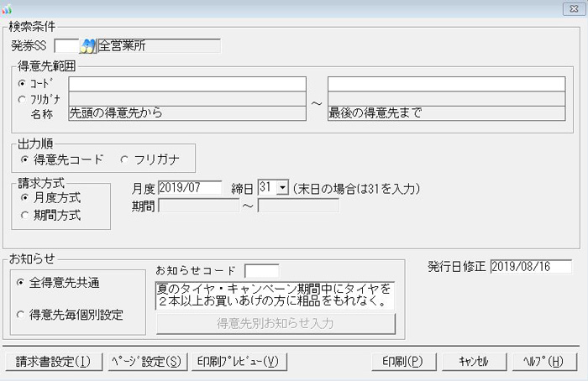
Task: Choose フリガナ output order option
Action: tap(125, 158)
